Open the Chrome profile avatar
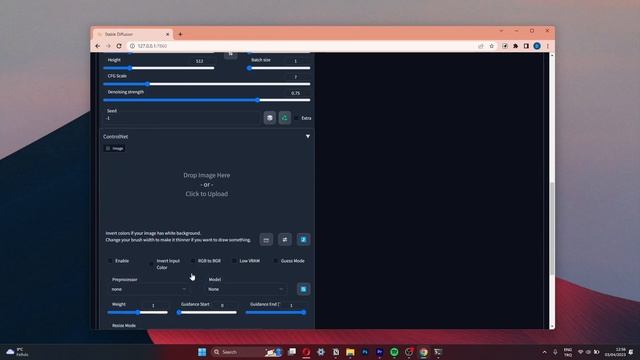 pyautogui.click(x=537, y=46)
